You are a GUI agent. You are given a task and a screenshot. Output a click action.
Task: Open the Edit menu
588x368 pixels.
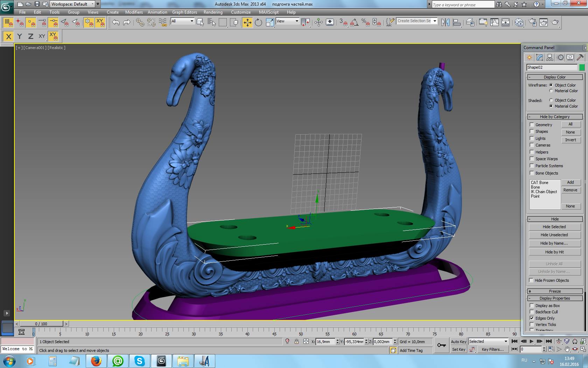(37, 12)
